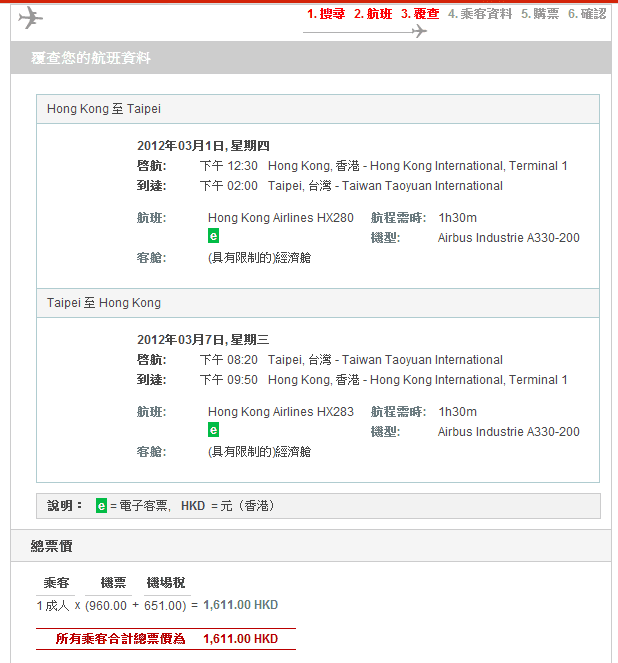Open step 5 購票
Screen dimensions: 618x663
[x=540, y=14]
